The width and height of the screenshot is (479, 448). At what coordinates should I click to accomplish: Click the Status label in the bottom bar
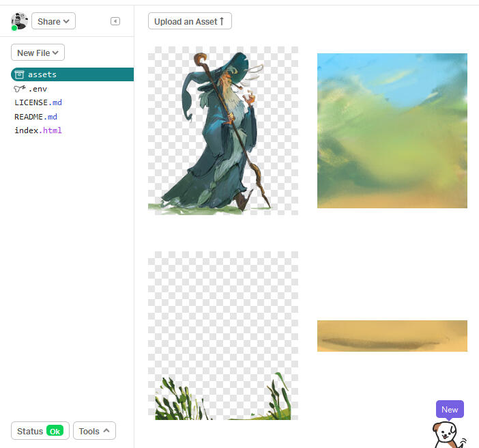tap(30, 431)
